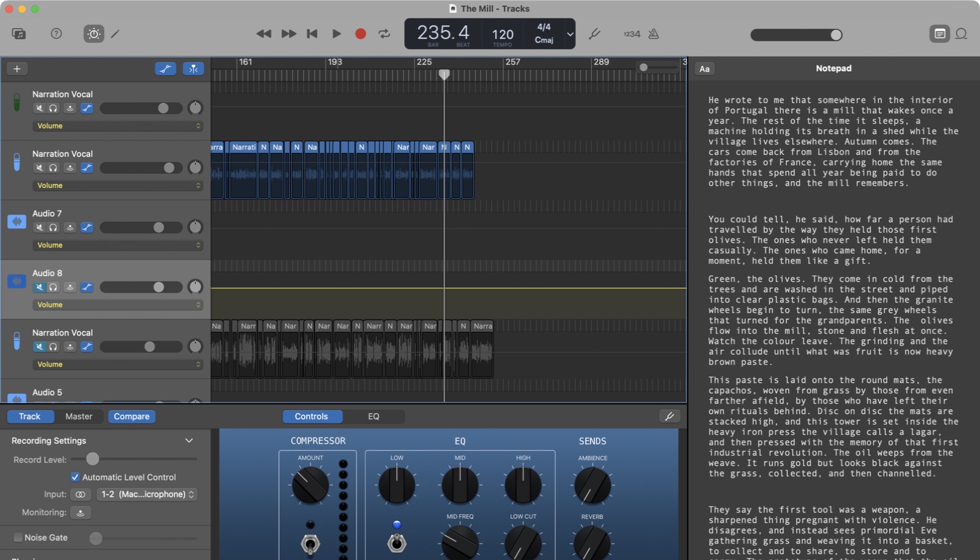Click the Rewind transport button
This screenshot has height=560, width=980.
pyautogui.click(x=264, y=34)
